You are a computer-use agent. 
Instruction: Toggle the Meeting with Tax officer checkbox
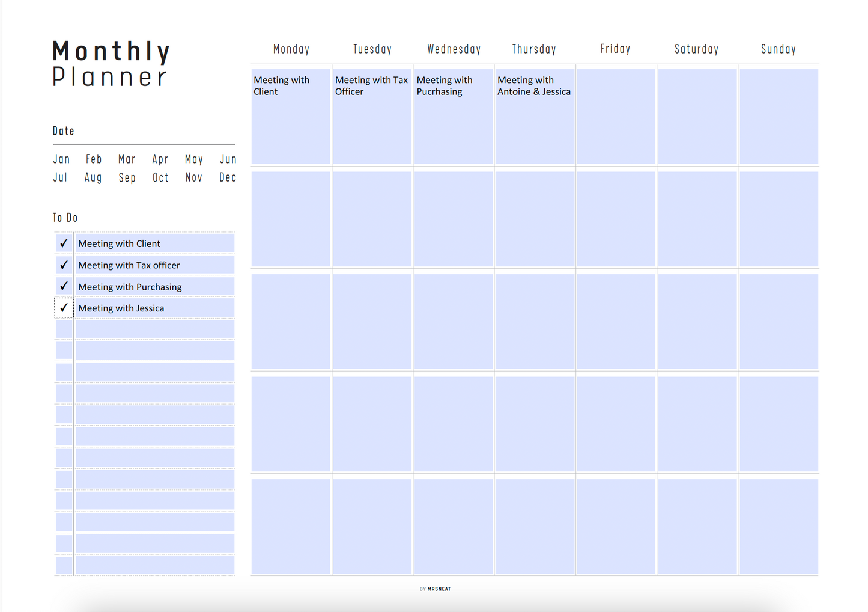(64, 265)
